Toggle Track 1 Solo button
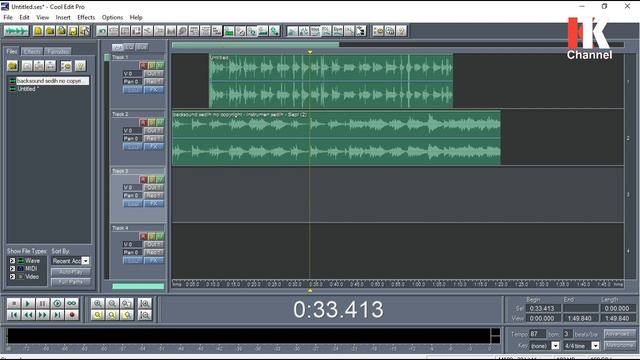The image size is (640, 360). click(151, 65)
